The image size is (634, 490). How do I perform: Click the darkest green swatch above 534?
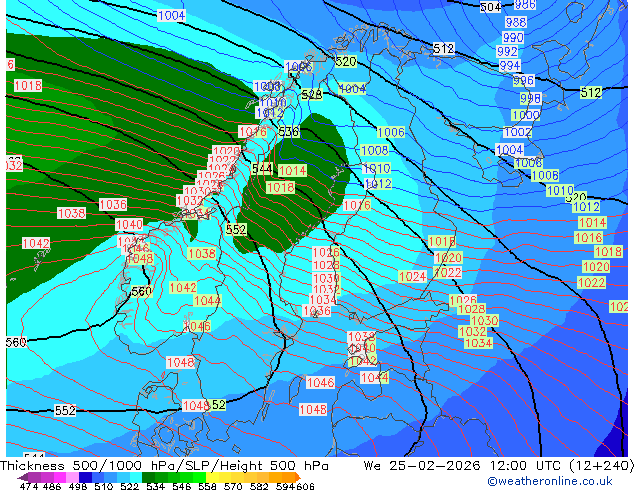[148, 477]
